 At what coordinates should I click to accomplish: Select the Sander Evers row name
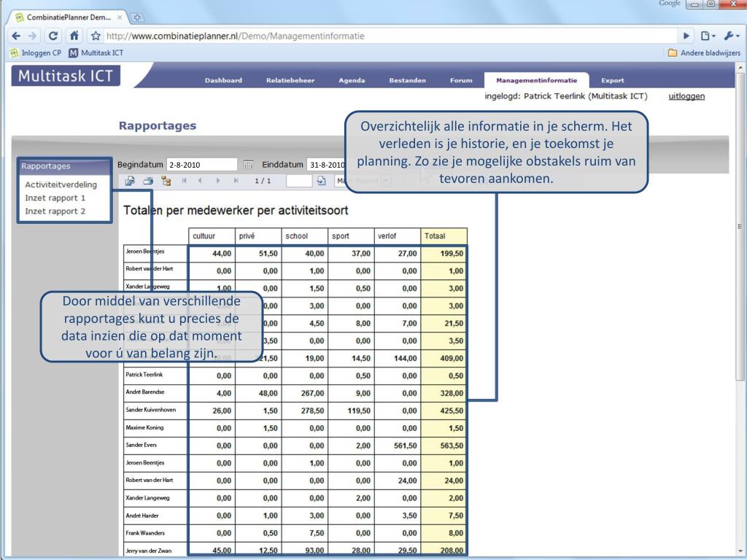click(141, 445)
